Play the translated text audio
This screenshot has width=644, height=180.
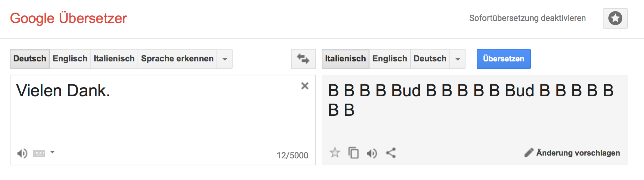tap(372, 153)
